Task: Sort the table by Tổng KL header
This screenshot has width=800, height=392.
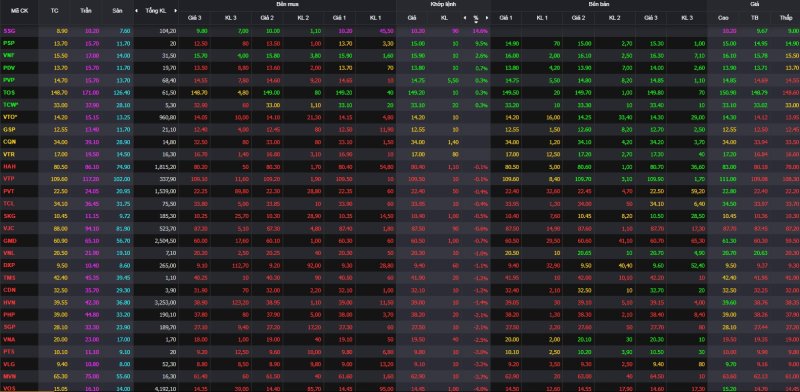Action: pyautogui.click(x=156, y=11)
